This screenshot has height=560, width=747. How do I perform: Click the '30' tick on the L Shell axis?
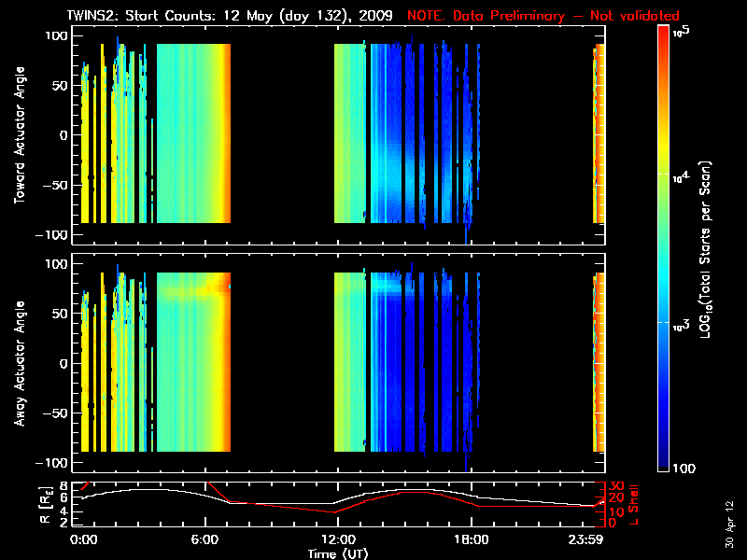[x=615, y=486]
